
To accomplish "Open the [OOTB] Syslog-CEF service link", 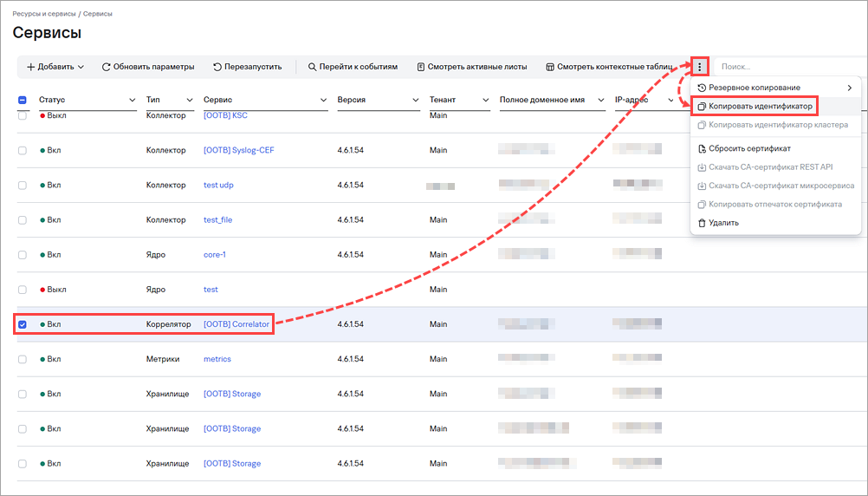I will tap(238, 150).
